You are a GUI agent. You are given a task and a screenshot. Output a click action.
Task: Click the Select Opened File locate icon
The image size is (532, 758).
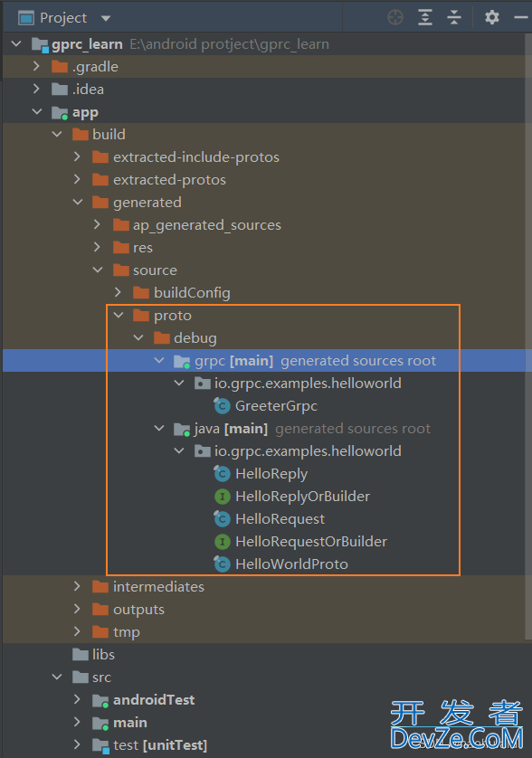(395, 17)
